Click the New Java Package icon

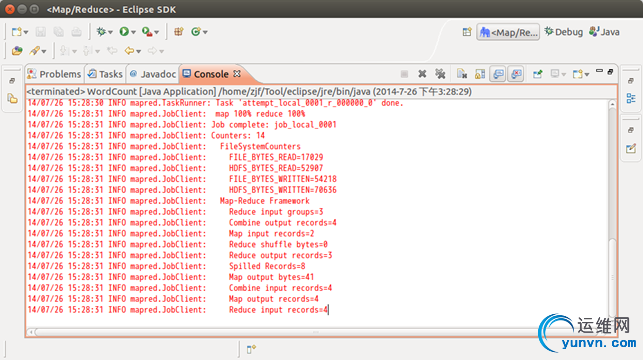click(x=178, y=32)
